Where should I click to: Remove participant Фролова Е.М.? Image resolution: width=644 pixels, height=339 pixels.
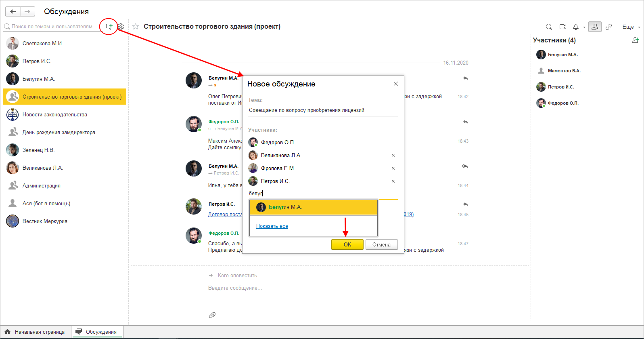tap(393, 168)
